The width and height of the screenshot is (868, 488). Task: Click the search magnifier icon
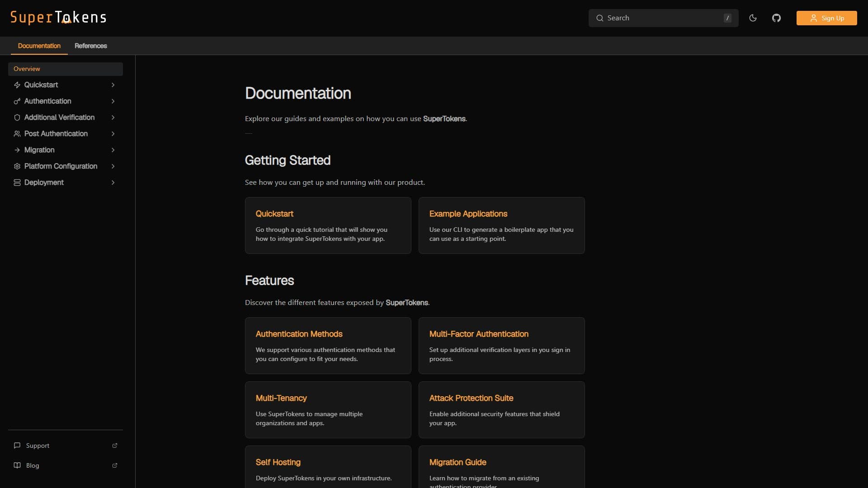(x=599, y=18)
